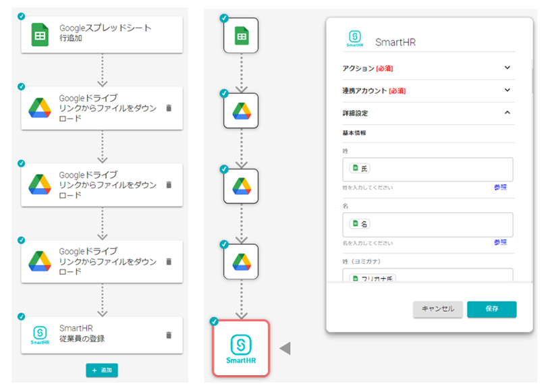Image resolution: width=548 pixels, height=392 pixels.
Task: Select the third Google Drive node in the flow diagram
Action: tap(241, 261)
